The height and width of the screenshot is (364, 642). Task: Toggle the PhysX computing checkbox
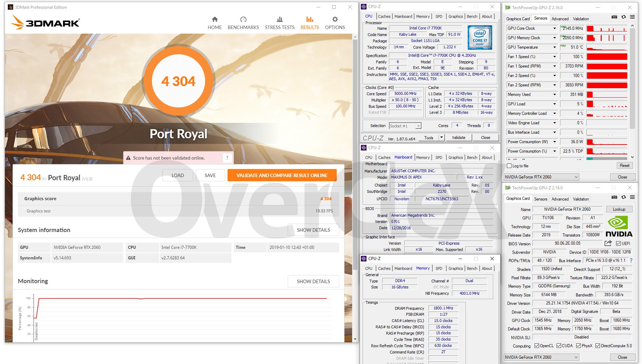(578, 346)
